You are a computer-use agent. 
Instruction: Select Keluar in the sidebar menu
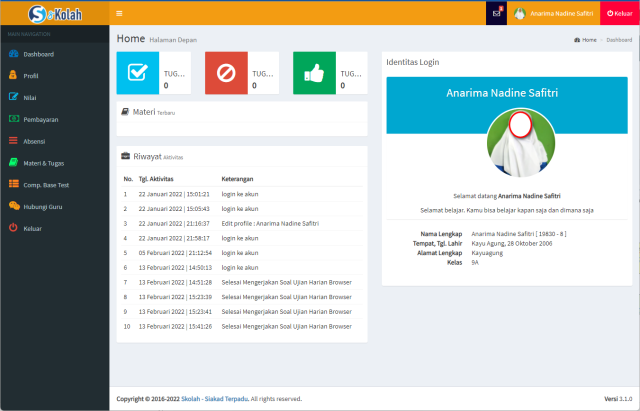point(32,228)
